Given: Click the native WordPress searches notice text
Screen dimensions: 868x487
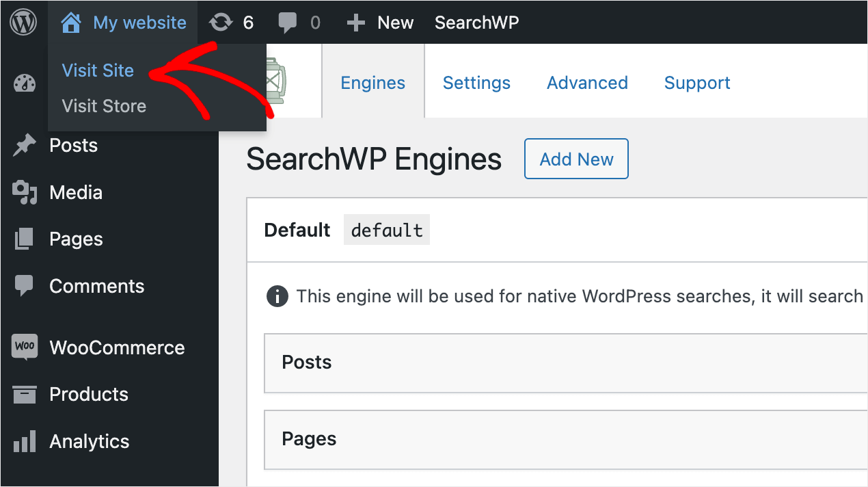Looking at the screenshot, I should point(580,296).
